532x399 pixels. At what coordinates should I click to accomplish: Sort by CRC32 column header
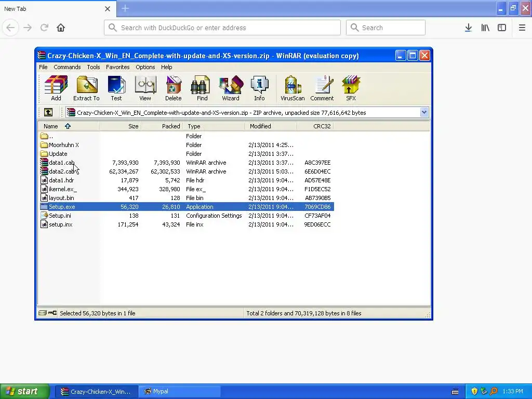315,126
